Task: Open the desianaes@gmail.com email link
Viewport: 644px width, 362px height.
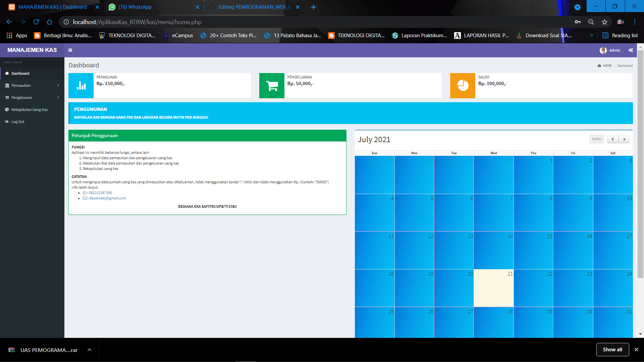Action: 107,198
